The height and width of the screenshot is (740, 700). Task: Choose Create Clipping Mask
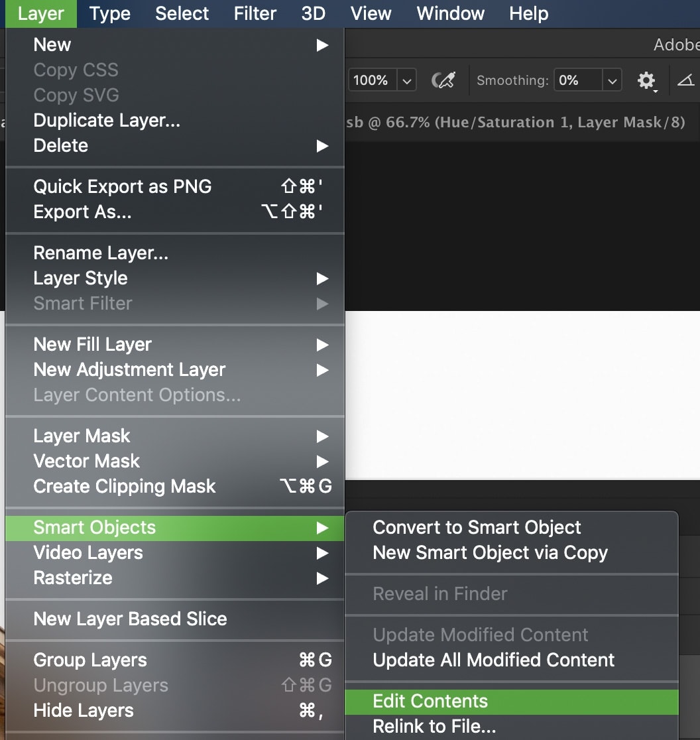pyautogui.click(x=175, y=486)
